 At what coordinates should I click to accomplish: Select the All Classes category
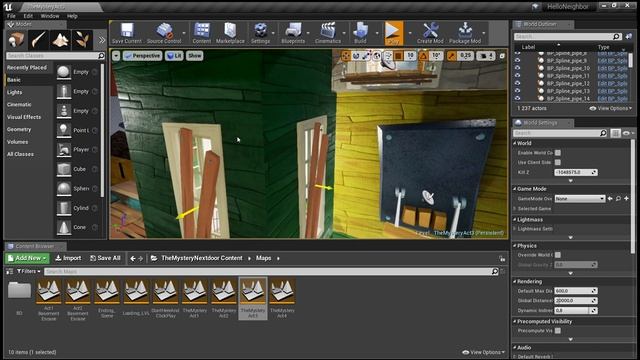[20, 154]
